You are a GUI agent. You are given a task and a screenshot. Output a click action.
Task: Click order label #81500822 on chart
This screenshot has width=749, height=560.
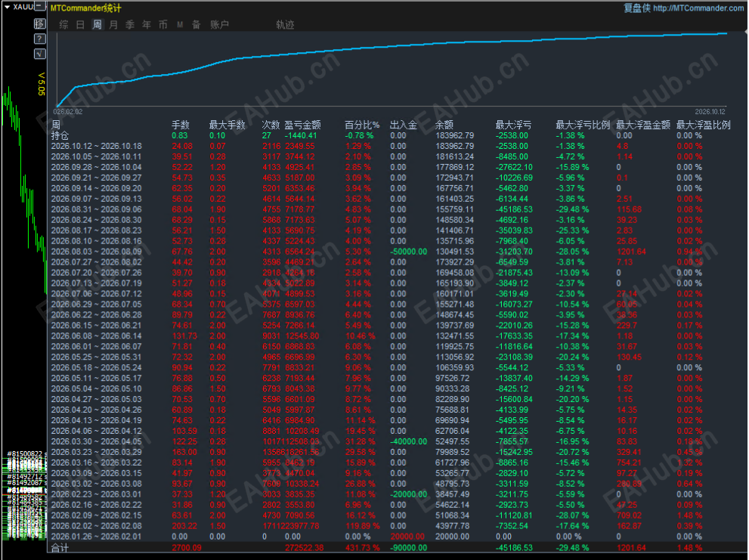25,453
